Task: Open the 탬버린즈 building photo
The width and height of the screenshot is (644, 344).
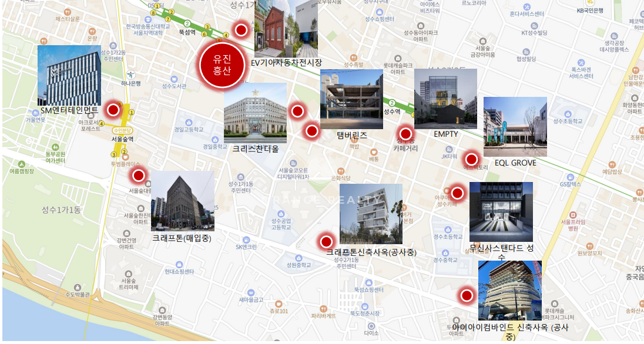Action: (351, 99)
